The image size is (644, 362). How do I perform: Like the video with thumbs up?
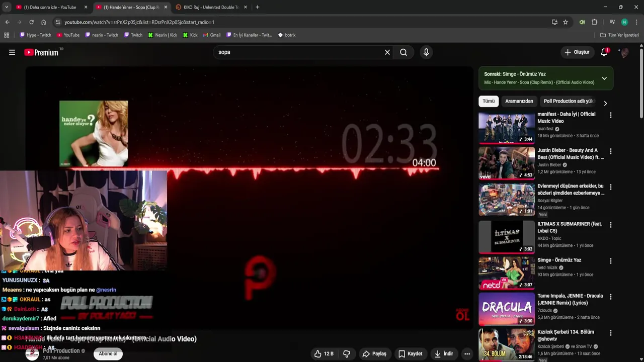(x=324, y=354)
